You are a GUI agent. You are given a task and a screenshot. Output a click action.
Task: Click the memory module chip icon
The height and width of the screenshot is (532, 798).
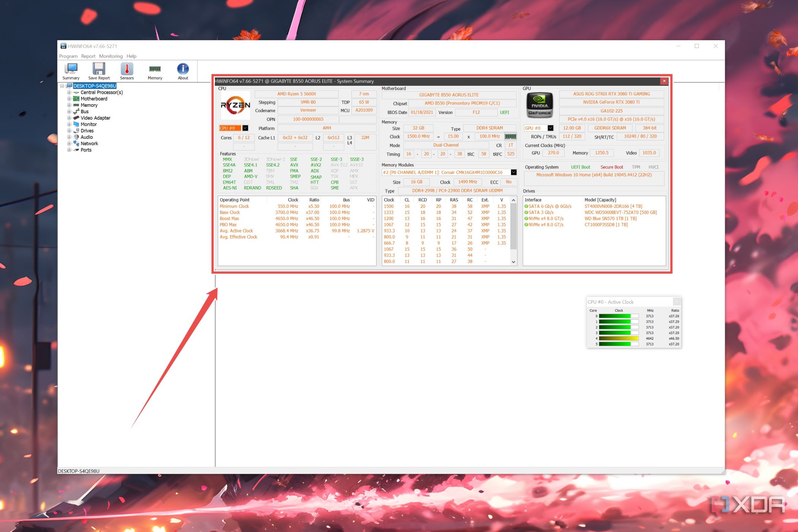pyautogui.click(x=510, y=136)
